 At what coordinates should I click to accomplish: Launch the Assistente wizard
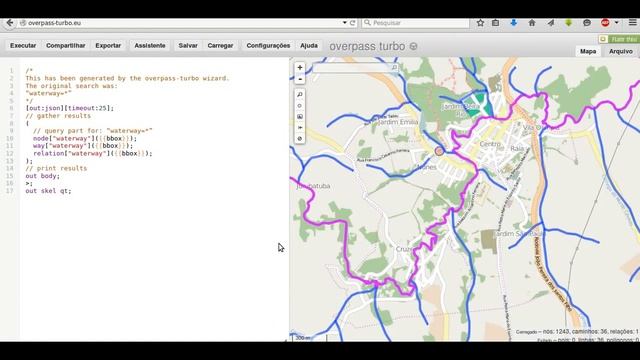[150, 46]
